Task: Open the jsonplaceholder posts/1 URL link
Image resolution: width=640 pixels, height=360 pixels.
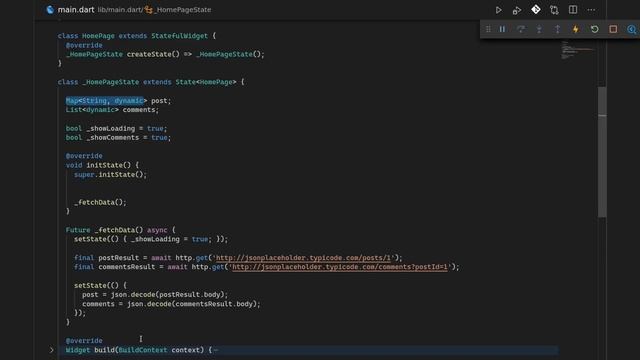Action: tap(303, 258)
